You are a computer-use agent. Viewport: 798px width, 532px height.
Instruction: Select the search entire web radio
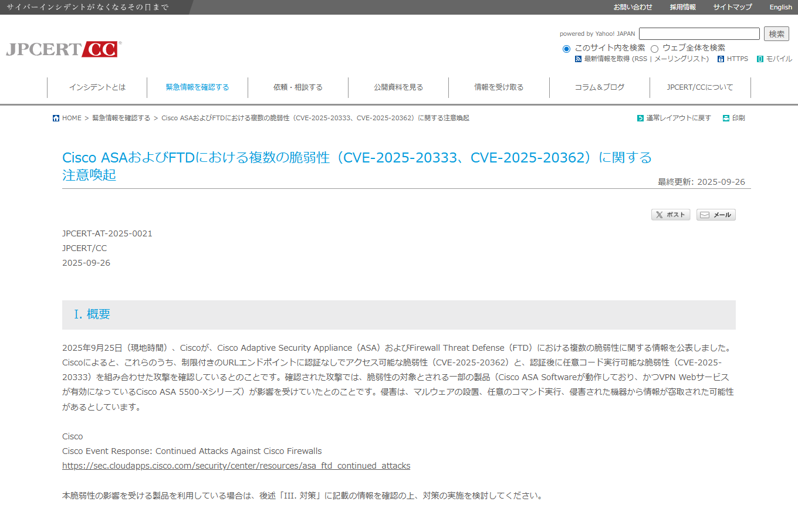tap(654, 49)
